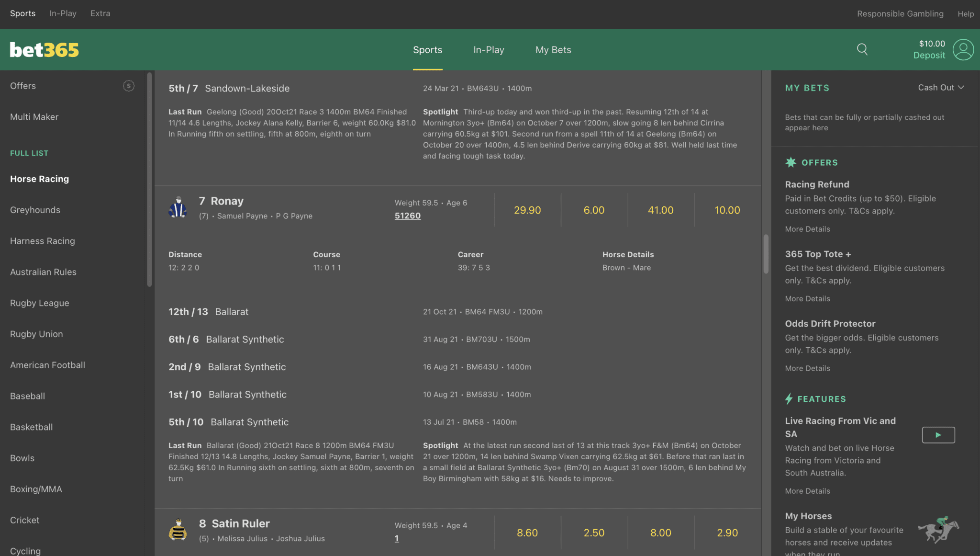Bet on Satin Ruler at odds 8.00

click(660, 533)
